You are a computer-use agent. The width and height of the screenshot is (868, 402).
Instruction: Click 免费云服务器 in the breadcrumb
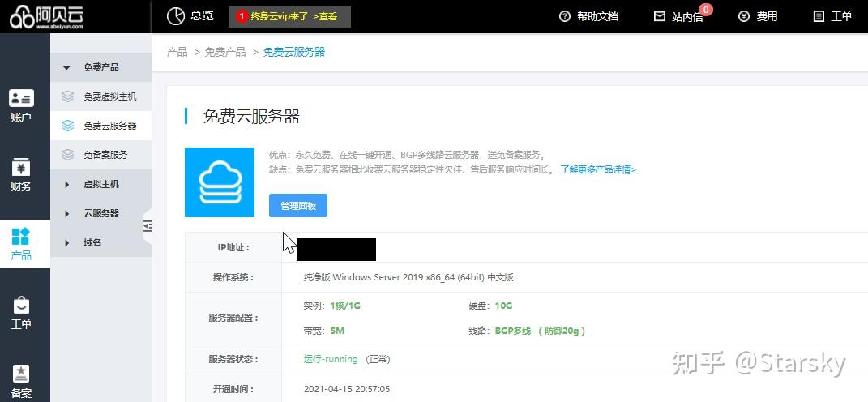pyautogui.click(x=294, y=52)
